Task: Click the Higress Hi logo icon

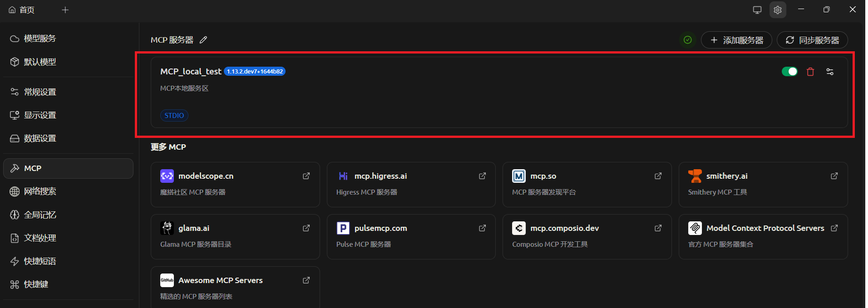Action: 343,176
